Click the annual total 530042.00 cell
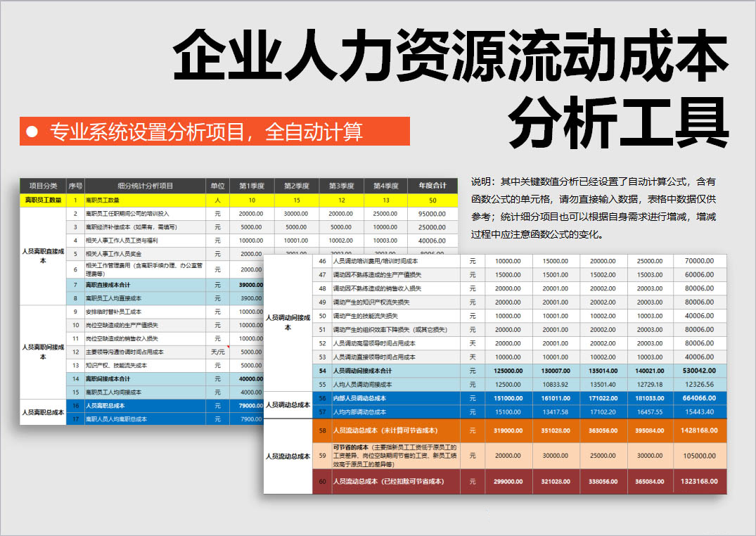The height and width of the screenshot is (536, 756). [699, 371]
